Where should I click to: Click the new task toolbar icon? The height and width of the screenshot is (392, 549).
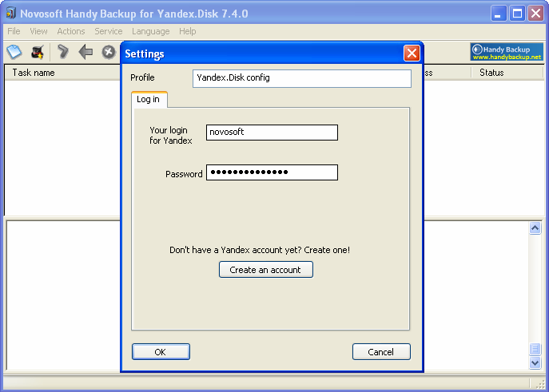pyautogui.click(x=14, y=52)
